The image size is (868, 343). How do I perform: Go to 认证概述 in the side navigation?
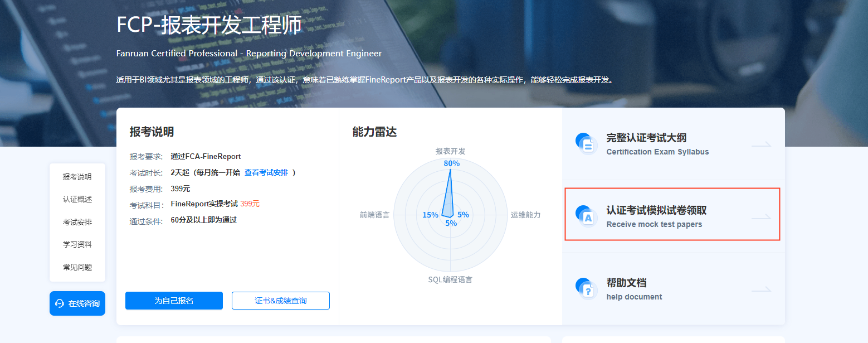(77, 199)
